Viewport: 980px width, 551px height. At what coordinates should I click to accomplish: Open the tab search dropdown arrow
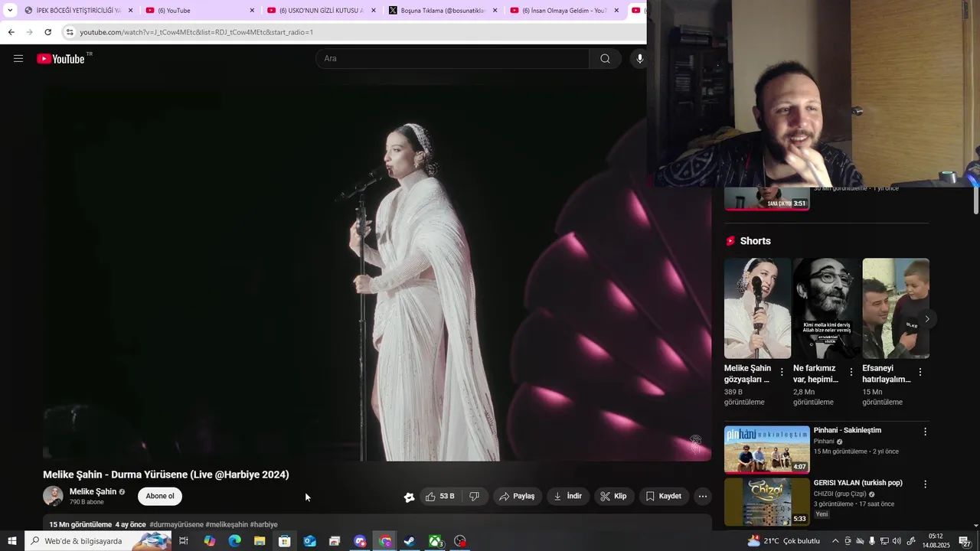coord(10,11)
